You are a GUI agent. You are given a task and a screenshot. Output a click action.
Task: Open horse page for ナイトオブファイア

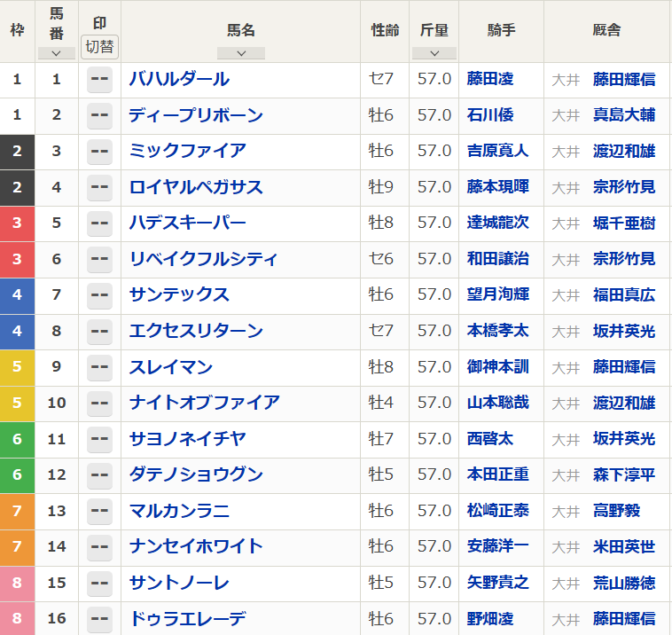click(205, 403)
